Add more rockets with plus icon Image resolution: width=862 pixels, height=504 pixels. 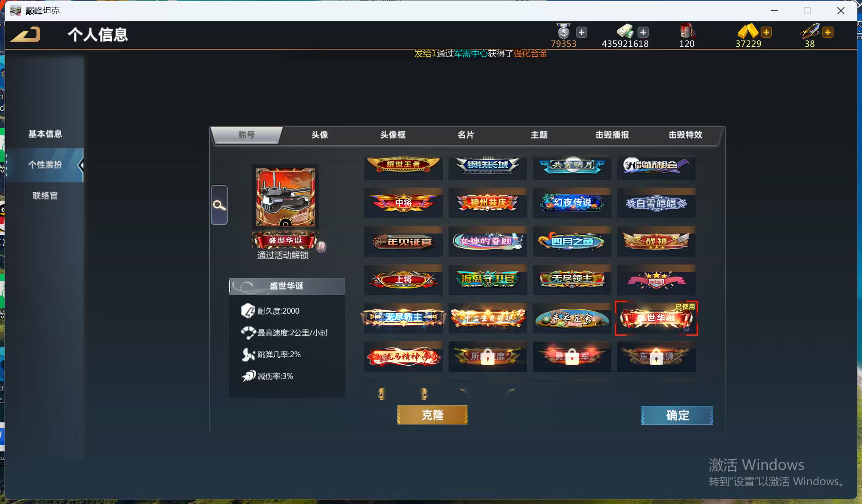coord(828,32)
